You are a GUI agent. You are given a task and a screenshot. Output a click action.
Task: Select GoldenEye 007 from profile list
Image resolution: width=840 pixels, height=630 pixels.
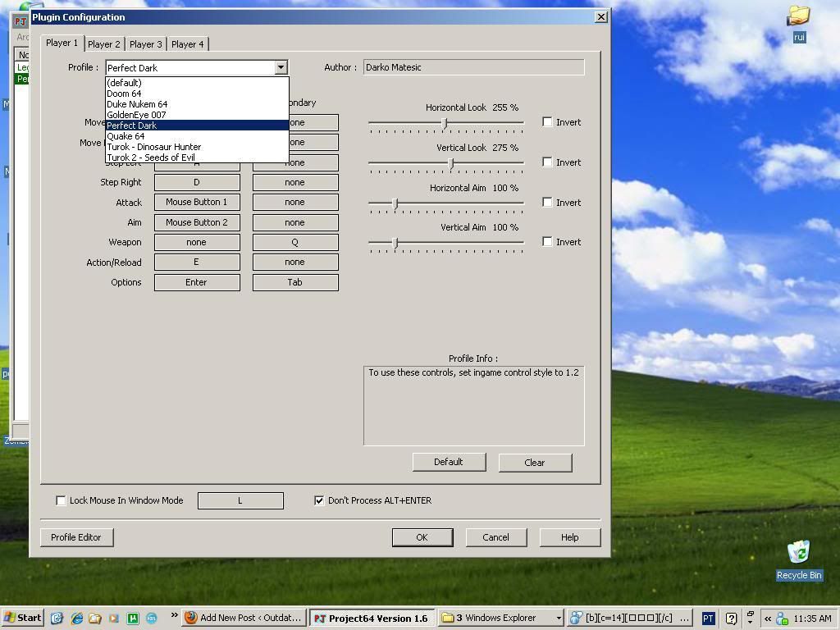136,115
